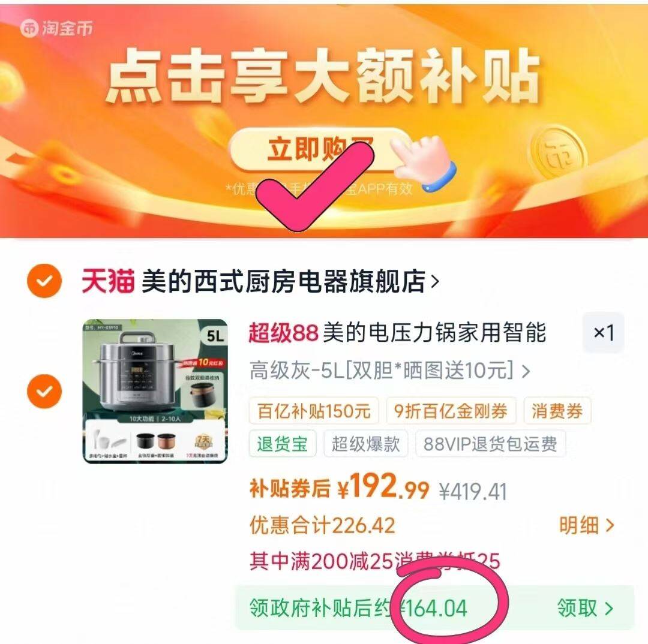Expand the 高级灰-5L variant selector
The image size is (648, 644).
pos(389,370)
